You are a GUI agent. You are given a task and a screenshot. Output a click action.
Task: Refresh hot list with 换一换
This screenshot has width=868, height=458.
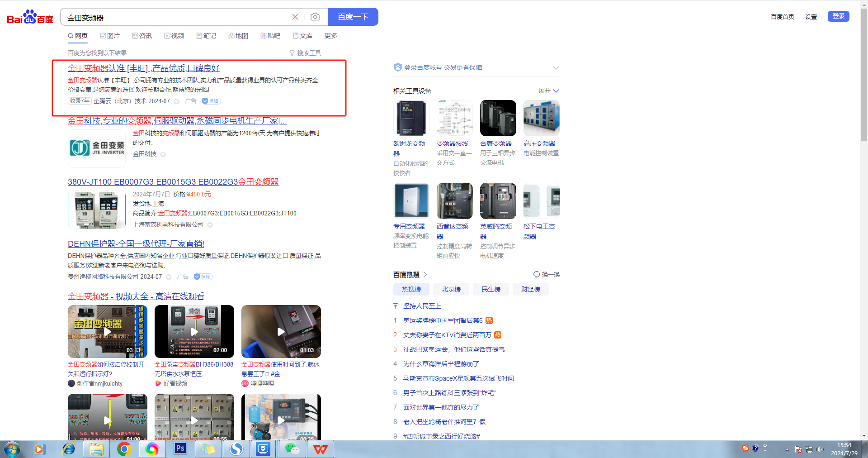tap(547, 275)
